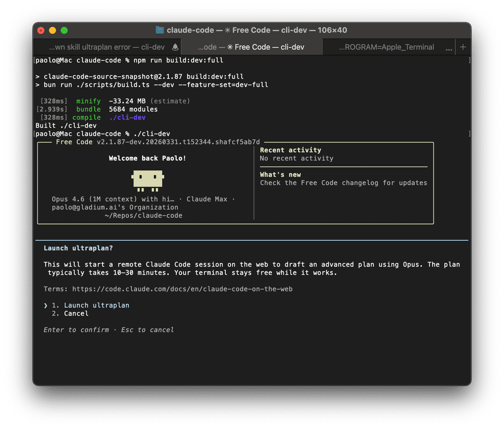The width and height of the screenshot is (504, 429).
Task: Click the 'Built ./cli-dev' output line
Action: pos(66,126)
